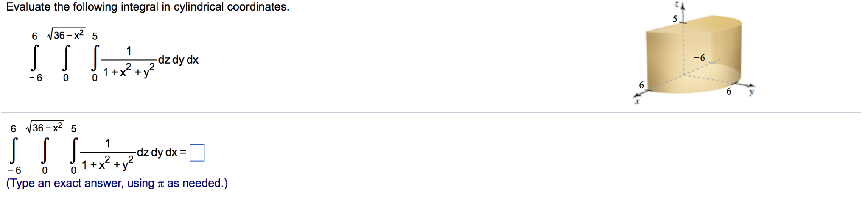Click the bottom integral's √(36−x²) upper limit
Screen dimensions: 868x209
45,127
